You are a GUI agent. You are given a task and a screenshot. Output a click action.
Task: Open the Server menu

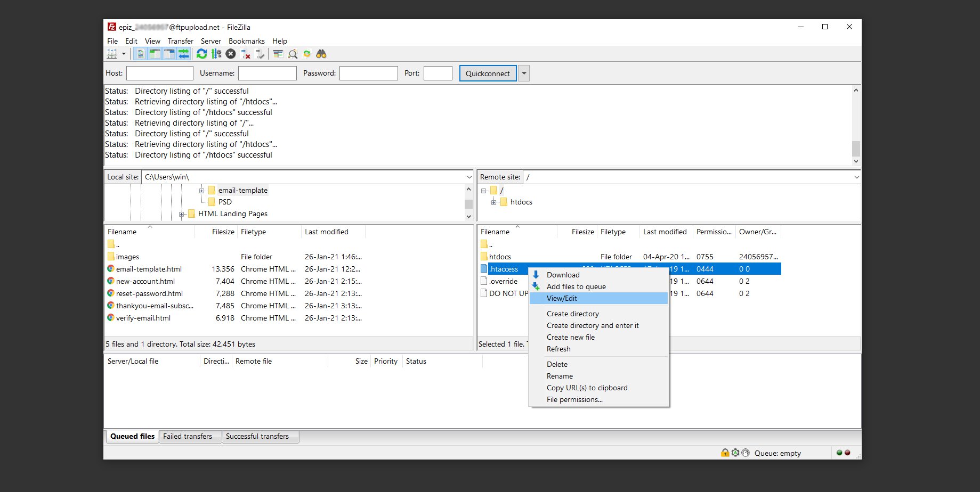point(211,41)
